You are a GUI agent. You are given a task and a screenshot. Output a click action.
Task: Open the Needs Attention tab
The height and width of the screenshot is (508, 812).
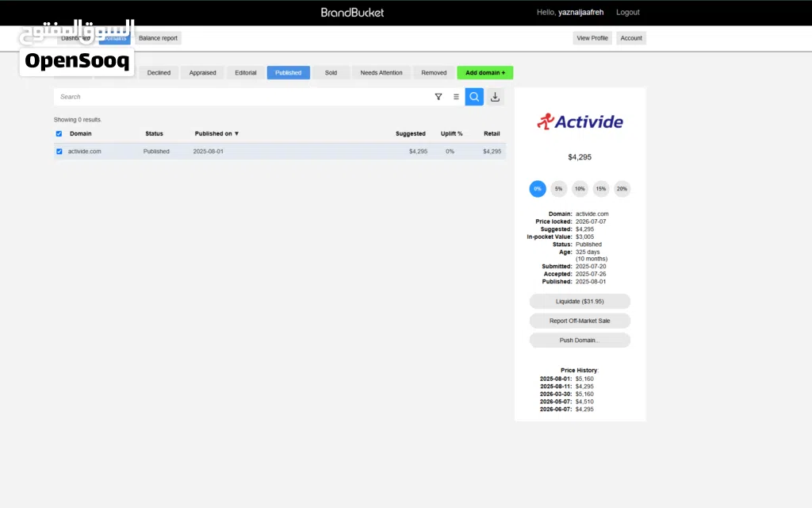381,72
